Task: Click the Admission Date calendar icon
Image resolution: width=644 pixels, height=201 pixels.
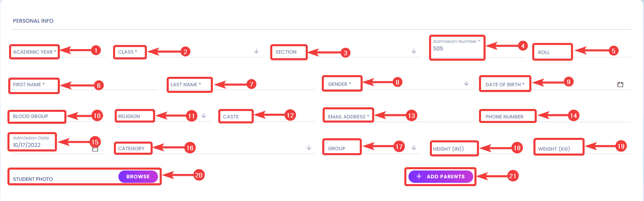Action: pyautogui.click(x=95, y=149)
